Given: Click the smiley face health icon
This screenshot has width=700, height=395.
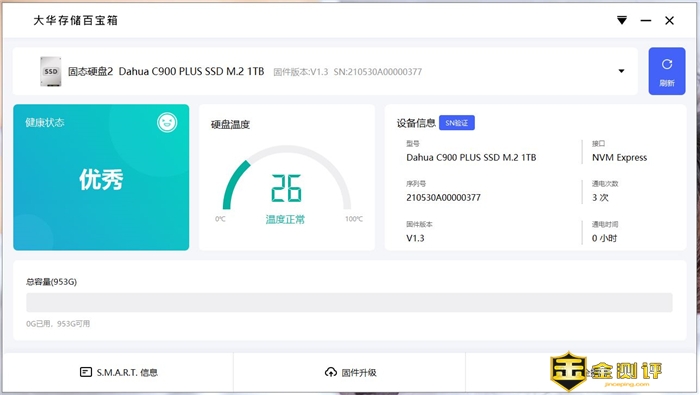Looking at the screenshot, I should click(x=167, y=122).
